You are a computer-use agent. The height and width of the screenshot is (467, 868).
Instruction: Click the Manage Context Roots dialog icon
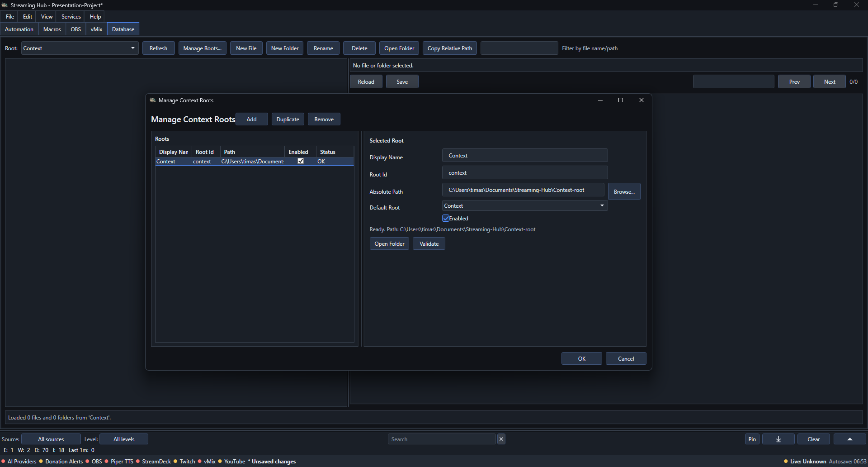pos(153,100)
